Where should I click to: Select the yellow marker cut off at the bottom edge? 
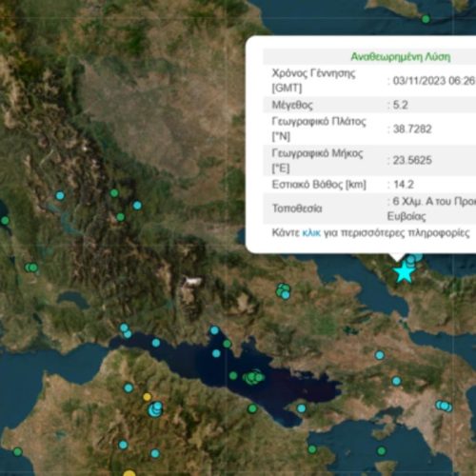(x=129, y=473)
